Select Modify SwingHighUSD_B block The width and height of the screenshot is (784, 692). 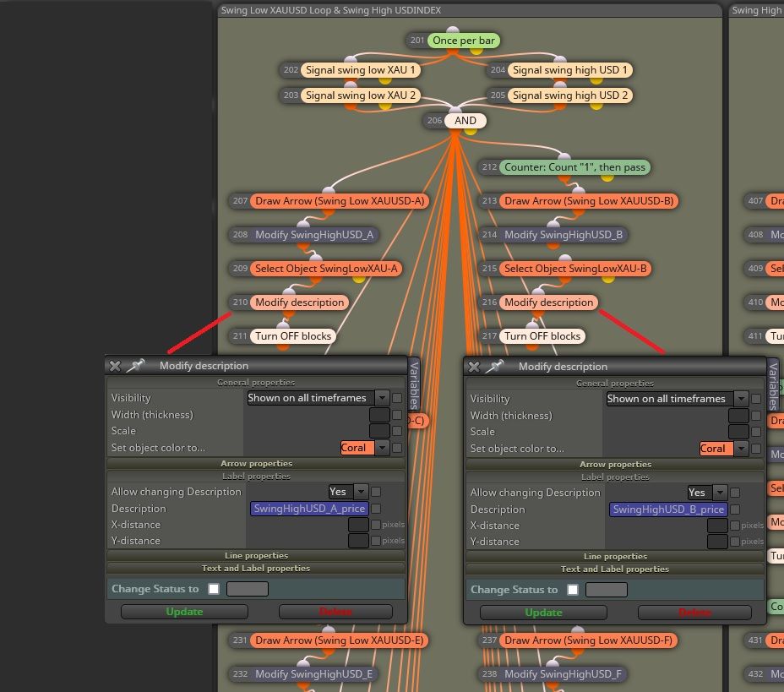click(563, 235)
